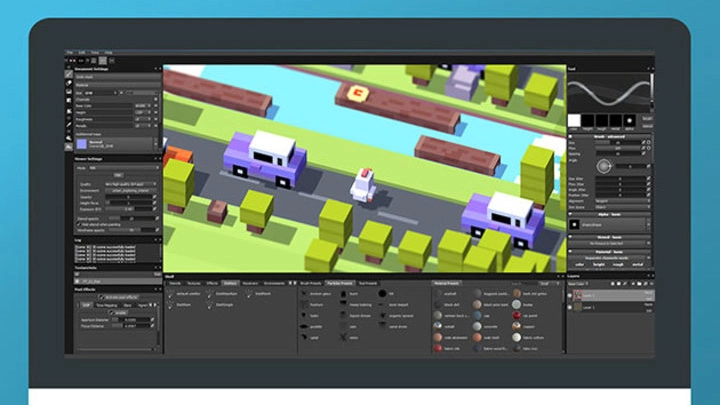
Task: Open the File menu
Action: click(x=70, y=52)
